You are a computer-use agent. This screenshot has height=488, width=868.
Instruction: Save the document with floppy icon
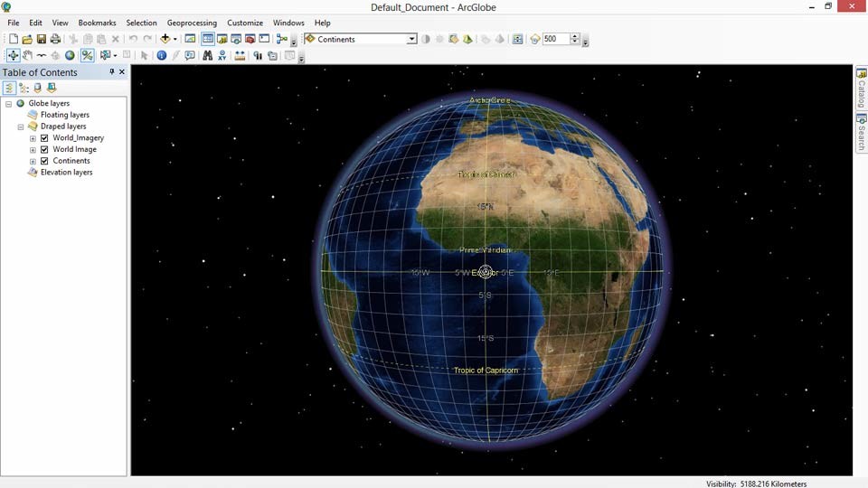pyautogui.click(x=42, y=39)
